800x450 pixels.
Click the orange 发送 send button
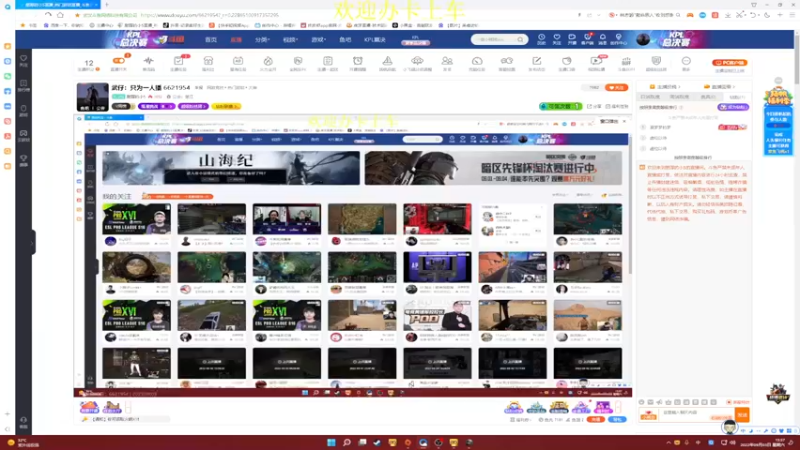point(742,415)
